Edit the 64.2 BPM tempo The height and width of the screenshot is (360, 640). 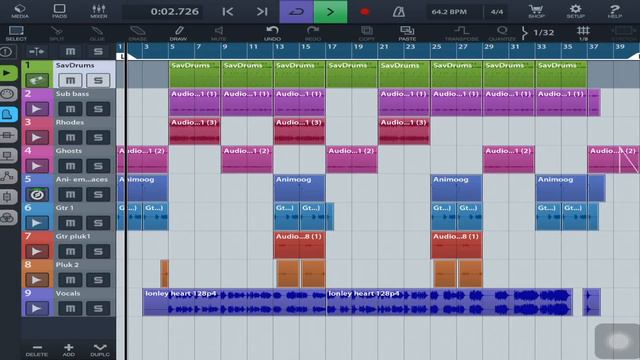coord(449,12)
